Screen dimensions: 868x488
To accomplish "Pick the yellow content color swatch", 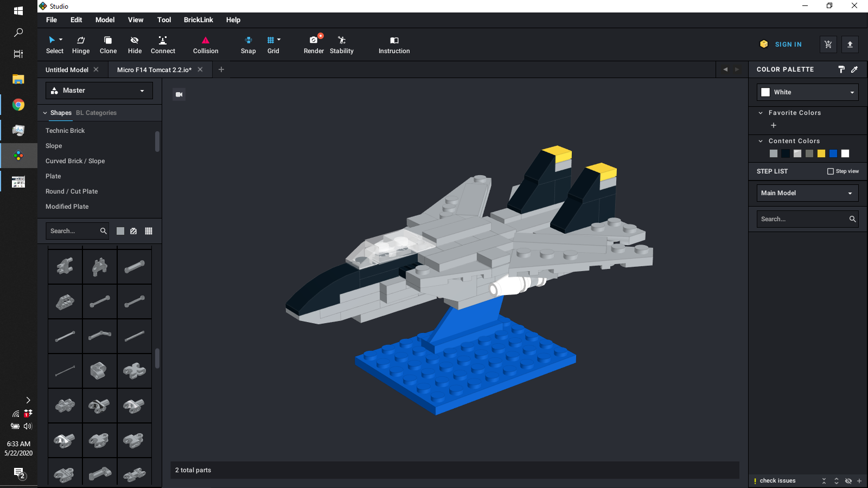I will click(x=821, y=153).
